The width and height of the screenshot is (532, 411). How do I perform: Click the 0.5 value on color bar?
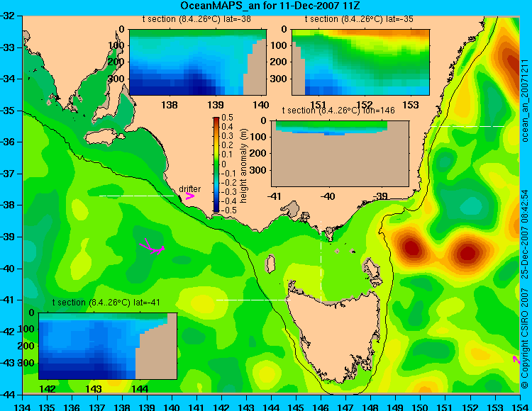pos(227,118)
